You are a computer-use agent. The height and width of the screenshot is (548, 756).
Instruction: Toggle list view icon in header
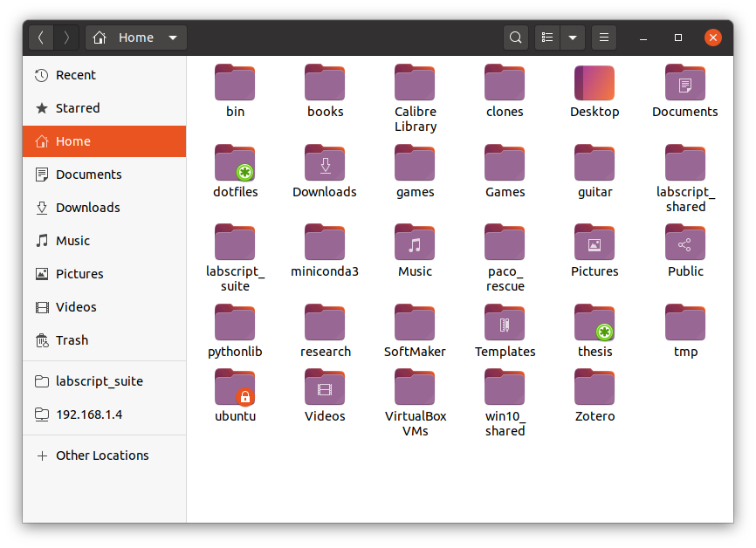547,38
